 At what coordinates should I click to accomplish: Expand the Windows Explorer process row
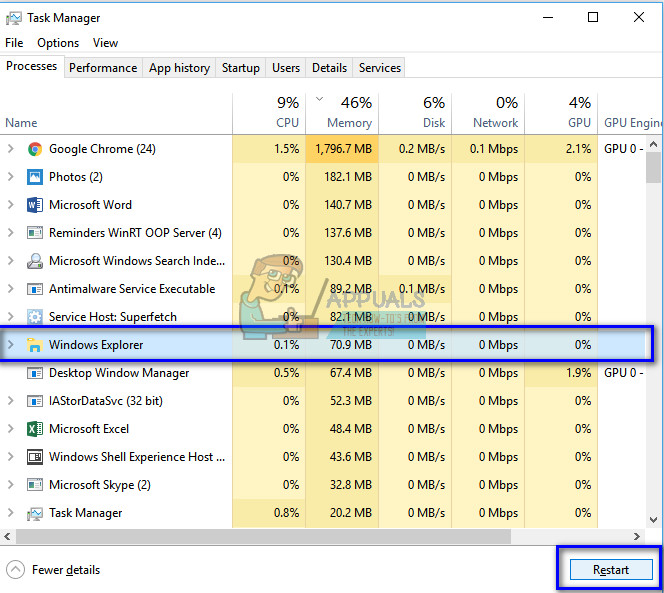pyautogui.click(x=11, y=345)
